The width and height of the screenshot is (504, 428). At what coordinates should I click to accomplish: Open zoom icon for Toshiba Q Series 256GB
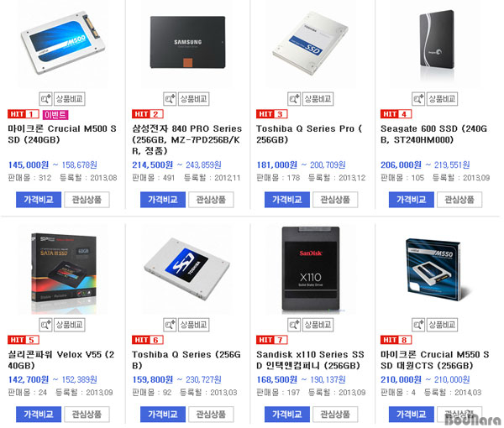170,325
